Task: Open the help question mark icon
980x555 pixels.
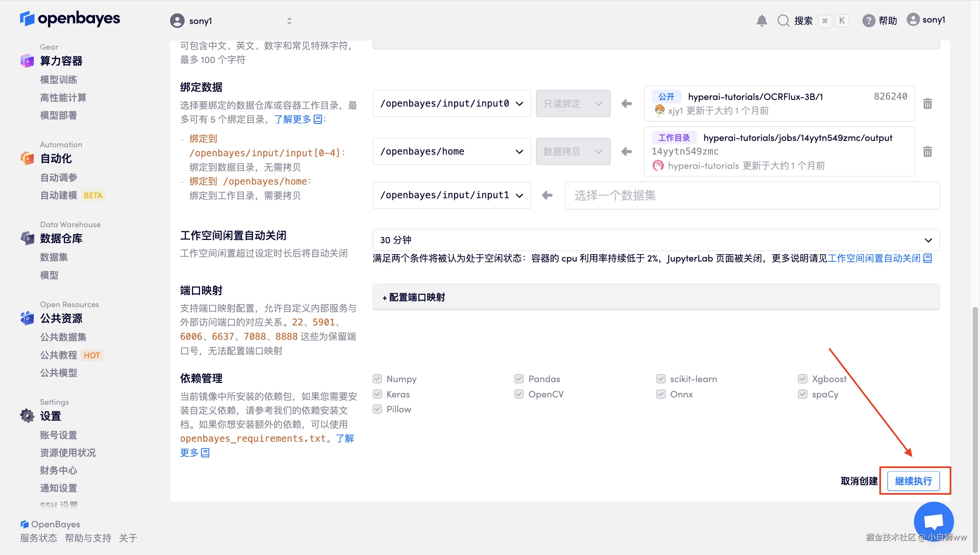Action: pos(868,21)
